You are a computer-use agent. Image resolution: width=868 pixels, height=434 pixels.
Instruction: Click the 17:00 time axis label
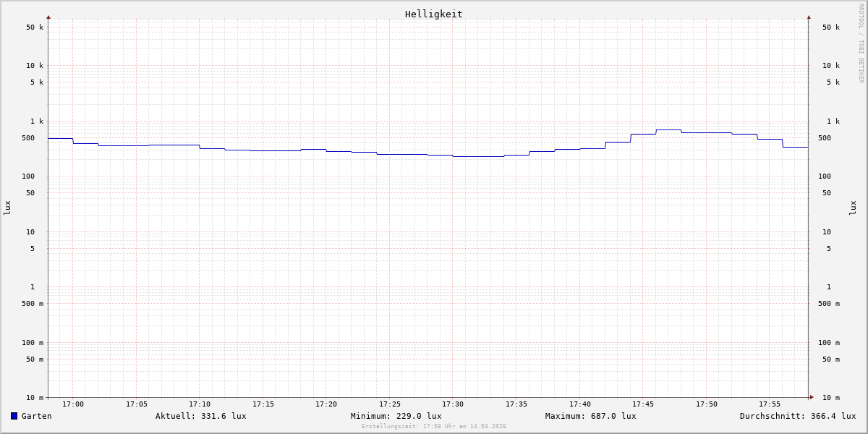pos(72,404)
